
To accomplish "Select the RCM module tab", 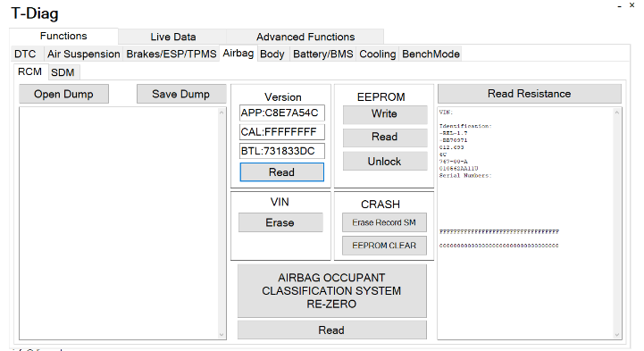I will click(x=30, y=71).
